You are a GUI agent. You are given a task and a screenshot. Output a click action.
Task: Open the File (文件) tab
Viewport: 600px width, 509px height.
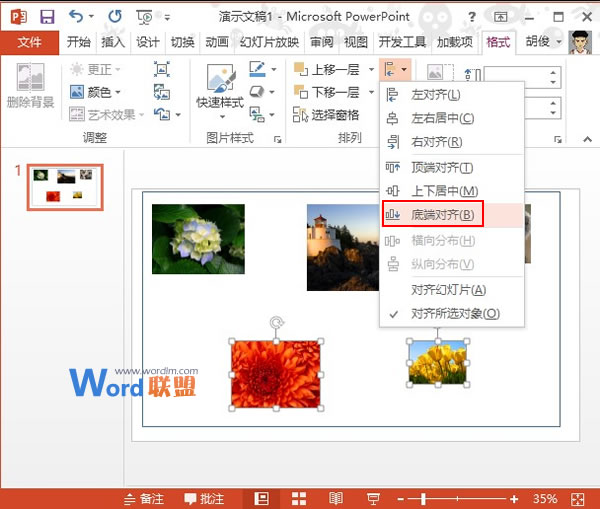tap(29, 42)
